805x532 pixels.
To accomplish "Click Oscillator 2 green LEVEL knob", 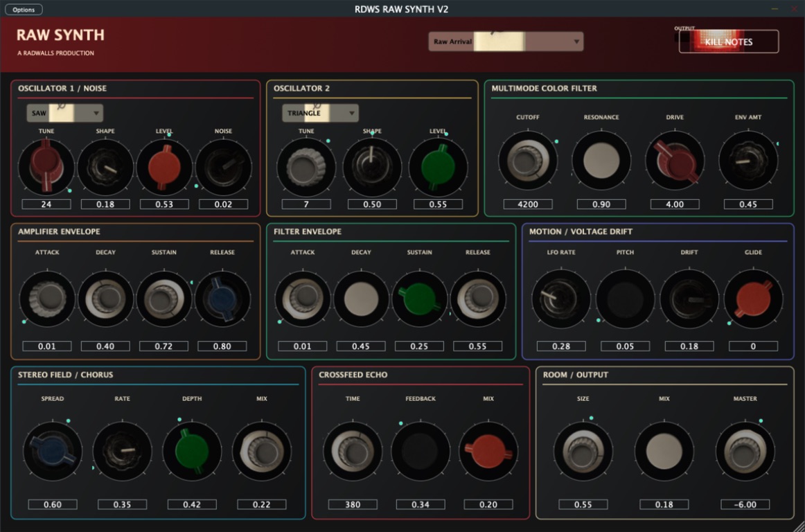I will pos(438,167).
